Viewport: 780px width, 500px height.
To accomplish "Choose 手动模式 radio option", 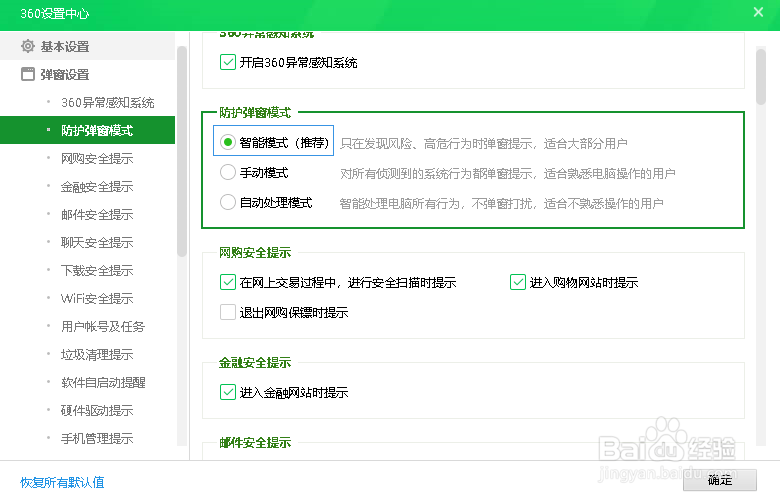I will point(227,173).
